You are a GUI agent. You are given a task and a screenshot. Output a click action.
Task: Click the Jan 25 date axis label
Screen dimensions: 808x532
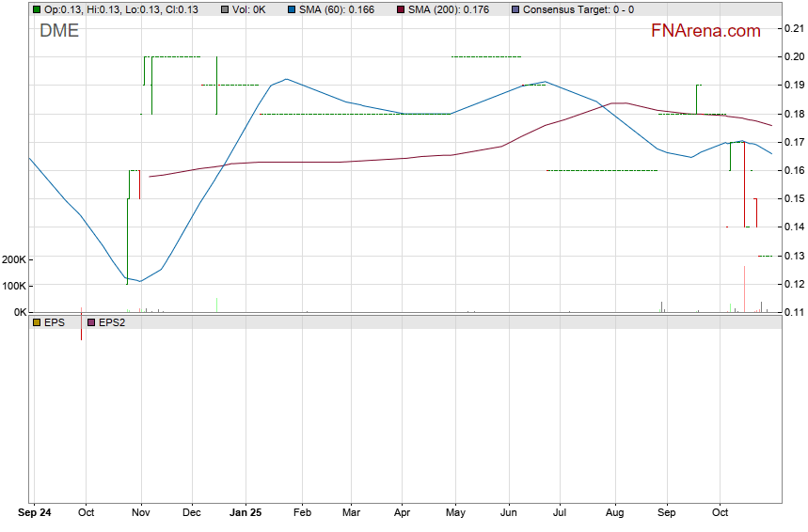coord(246,514)
